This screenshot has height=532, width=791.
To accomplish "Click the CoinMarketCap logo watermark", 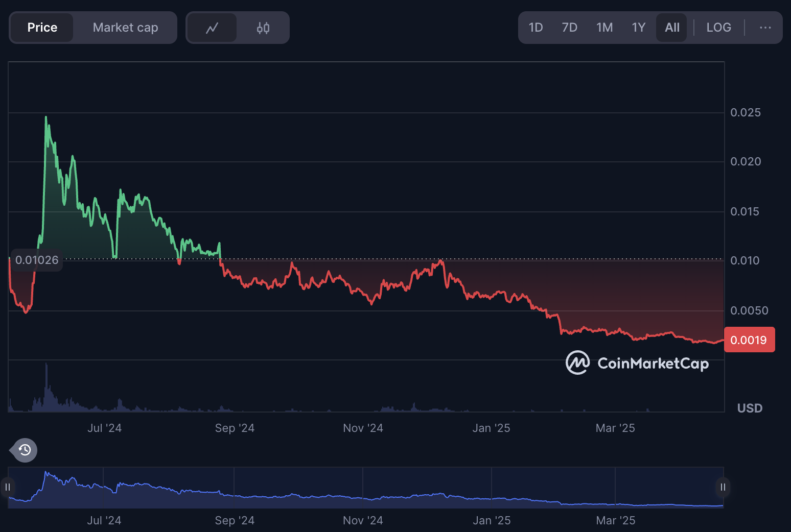I will pyautogui.click(x=637, y=363).
